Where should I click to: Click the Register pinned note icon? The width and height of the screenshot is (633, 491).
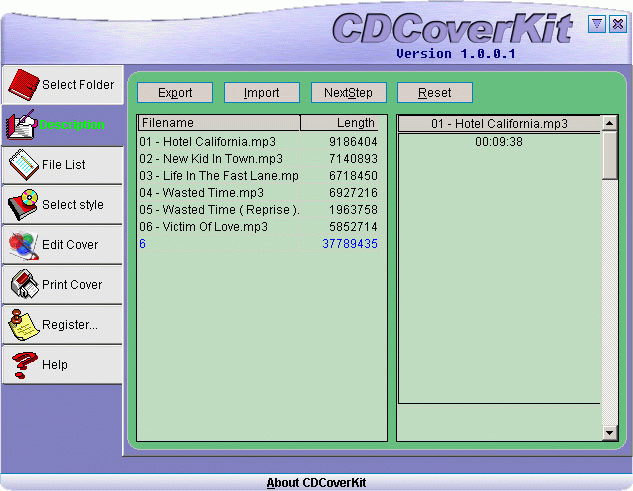23,325
